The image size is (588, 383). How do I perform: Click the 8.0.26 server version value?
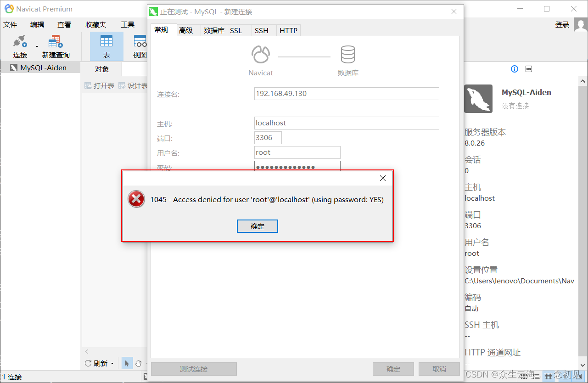coord(475,143)
